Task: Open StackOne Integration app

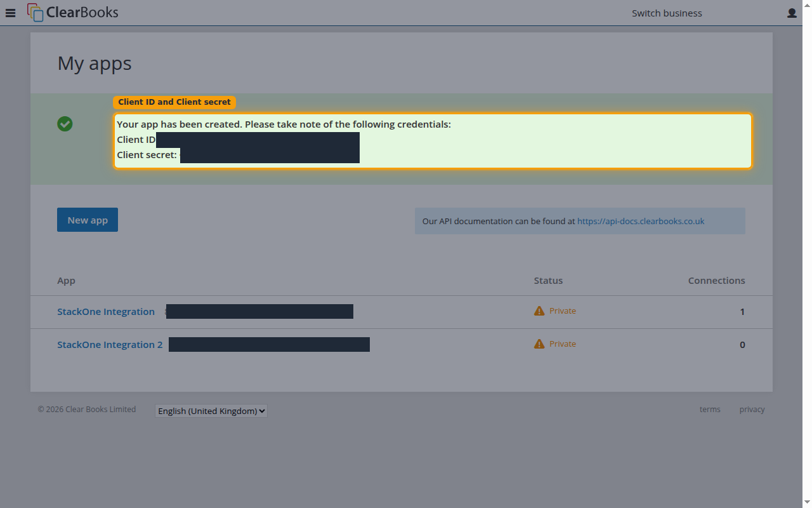Action: pos(106,312)
